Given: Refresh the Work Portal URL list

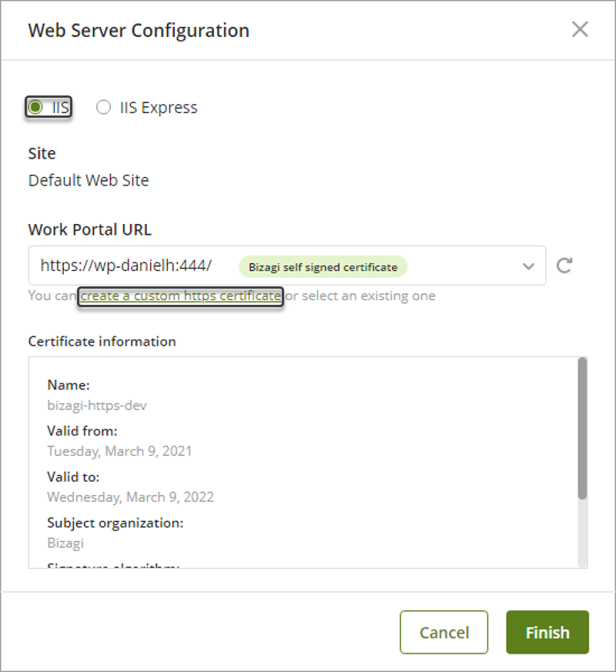Looking at the screenshot, I should (564, 266).
